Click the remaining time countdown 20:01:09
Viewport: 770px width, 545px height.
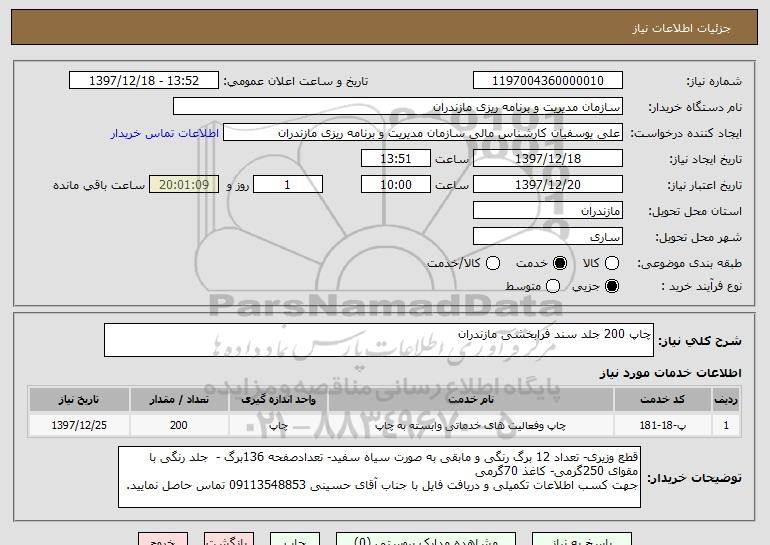184,185
